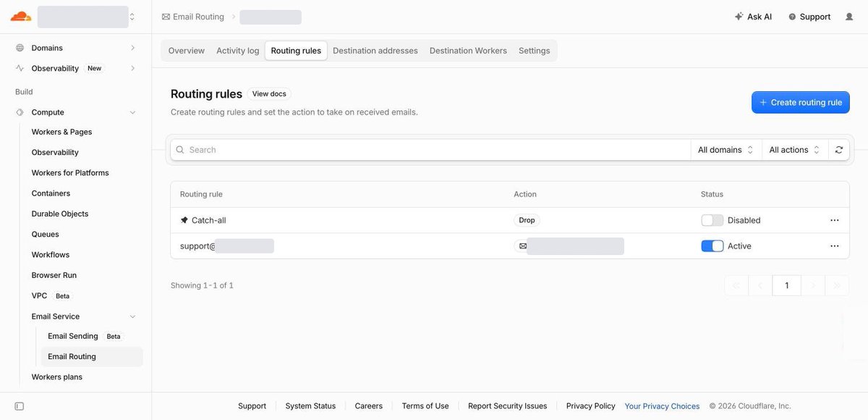Open the All actions filter dropdown
This screenshot has height=420, width=868.
(795, 150)
